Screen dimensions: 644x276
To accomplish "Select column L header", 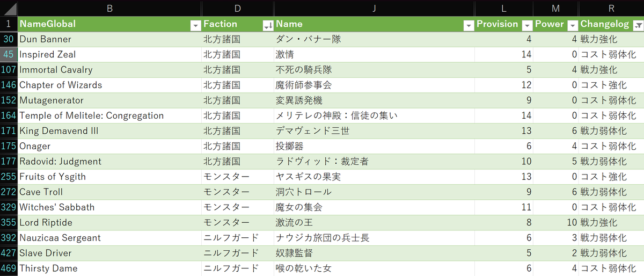I will point(504,8).
